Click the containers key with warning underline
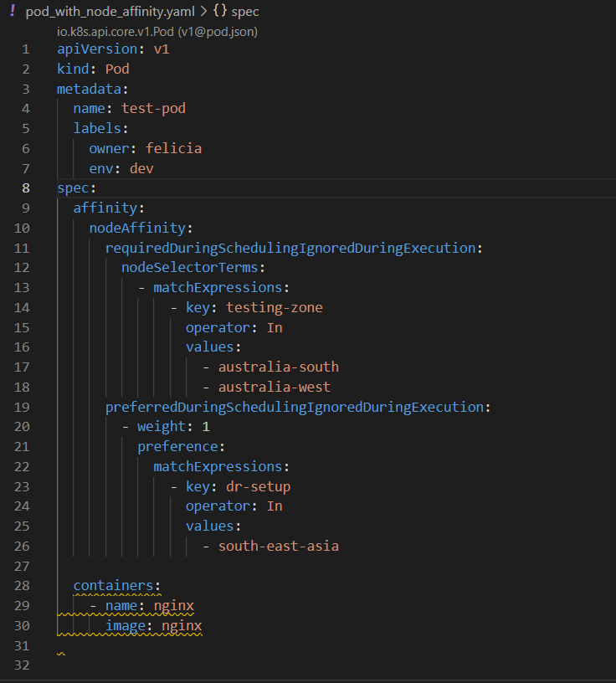616x683 pixels. coord(113,586)
